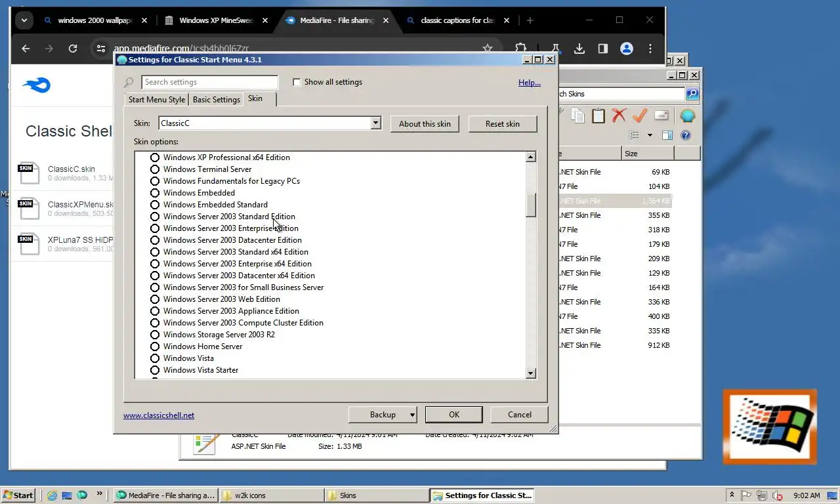Select Windows Server 2003 Datacenter Edition

[x=155, y=240]
